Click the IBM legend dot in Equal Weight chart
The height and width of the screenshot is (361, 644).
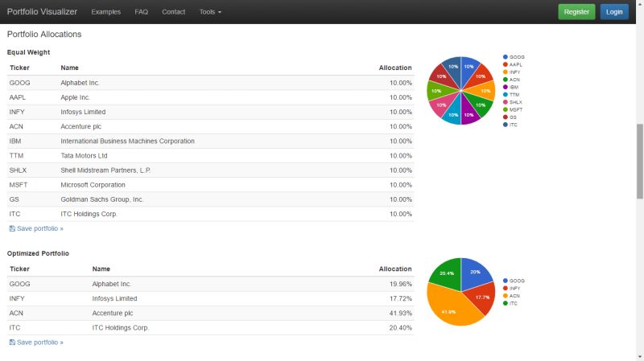(506, 87)
